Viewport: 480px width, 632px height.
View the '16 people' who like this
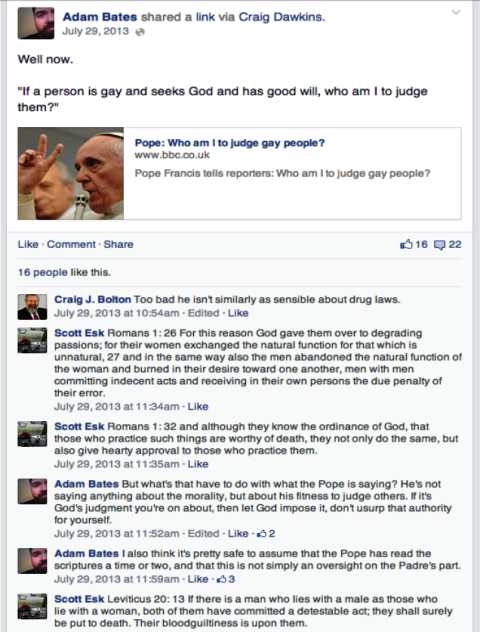(x=42, y=272)
